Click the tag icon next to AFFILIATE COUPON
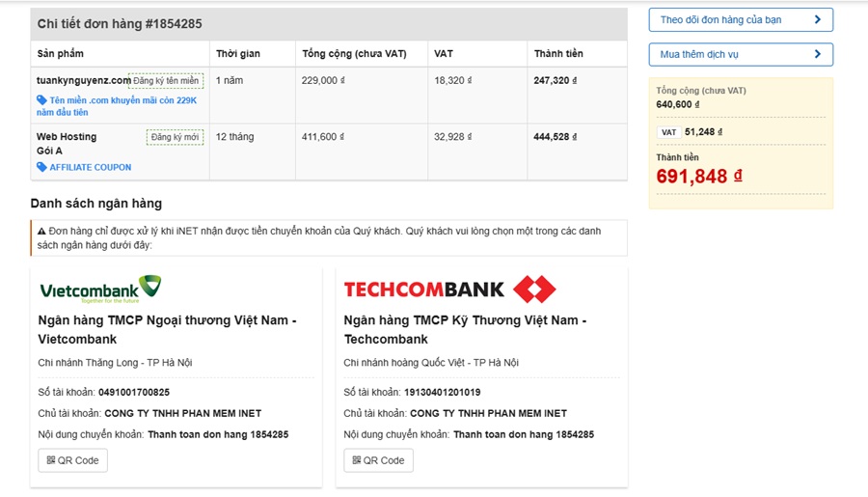 click(x=41, y=167)
